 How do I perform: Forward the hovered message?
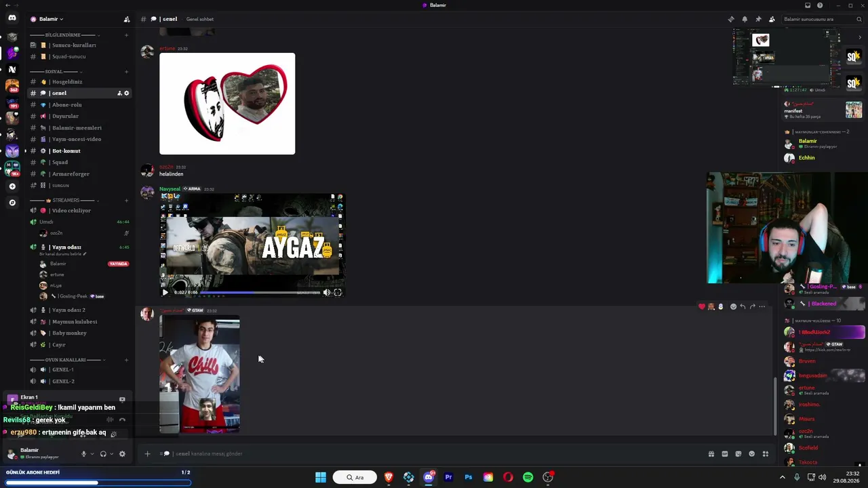752,306
